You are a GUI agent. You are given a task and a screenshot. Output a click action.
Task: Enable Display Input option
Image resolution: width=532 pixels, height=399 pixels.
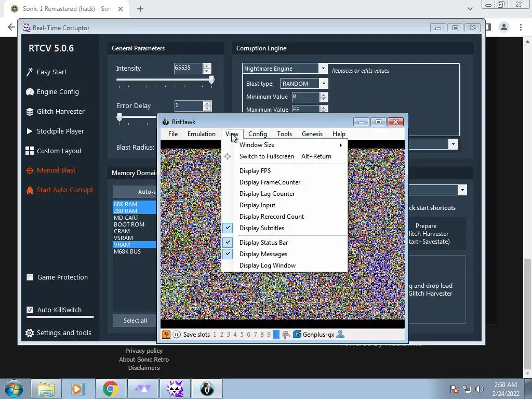click(285, 205)
